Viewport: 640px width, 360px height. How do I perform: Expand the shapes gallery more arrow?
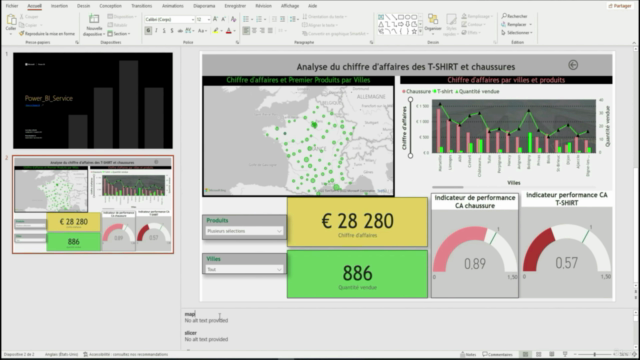click(x=420, y=31)
